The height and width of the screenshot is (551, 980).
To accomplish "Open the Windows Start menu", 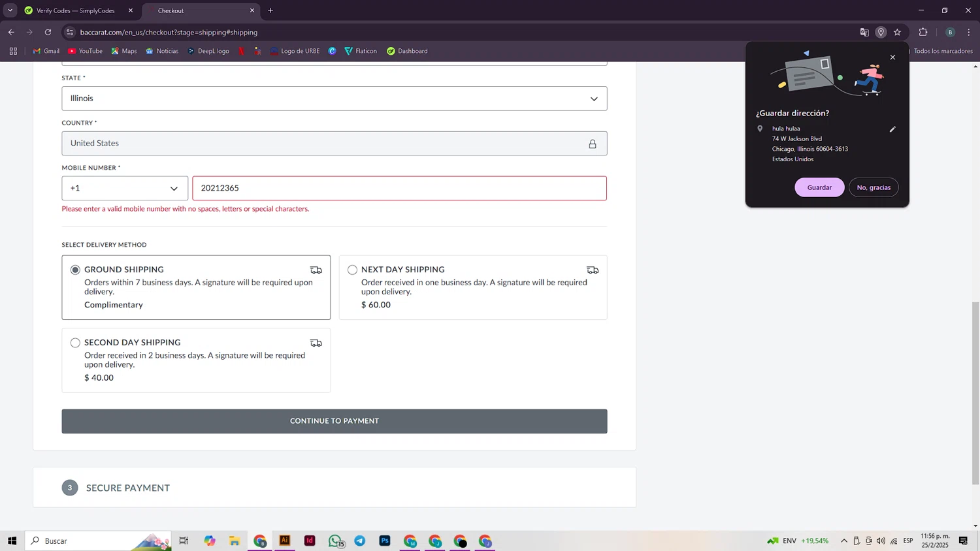I will point(12,541).
